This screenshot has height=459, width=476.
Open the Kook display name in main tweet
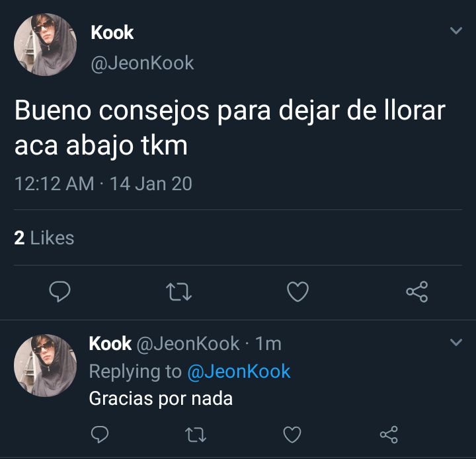click(x=112, y=32)
